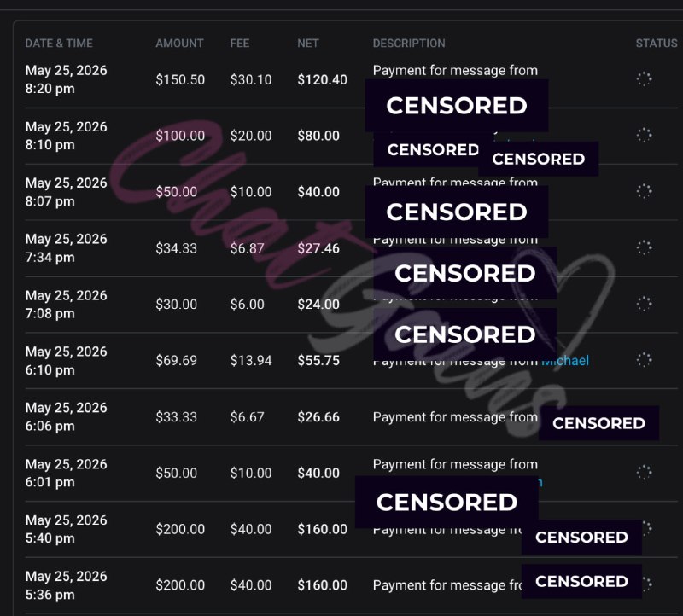Click the status spinner for the $30.00 transaction
The image size is (683, 616).
645,304
